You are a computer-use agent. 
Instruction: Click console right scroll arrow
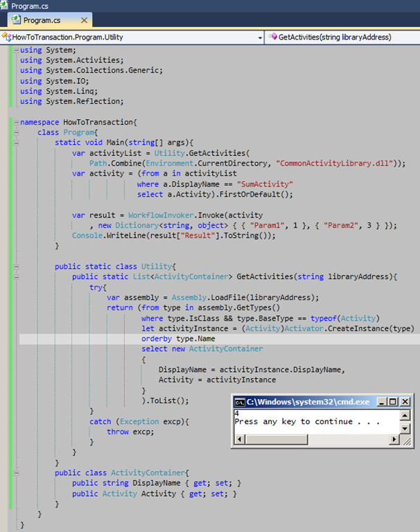coord(394,439)
